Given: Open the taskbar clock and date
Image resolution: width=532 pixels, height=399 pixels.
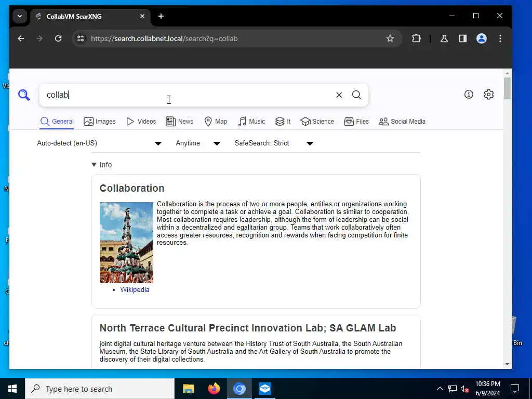Looking at the screenshot, I should point(487,389).
